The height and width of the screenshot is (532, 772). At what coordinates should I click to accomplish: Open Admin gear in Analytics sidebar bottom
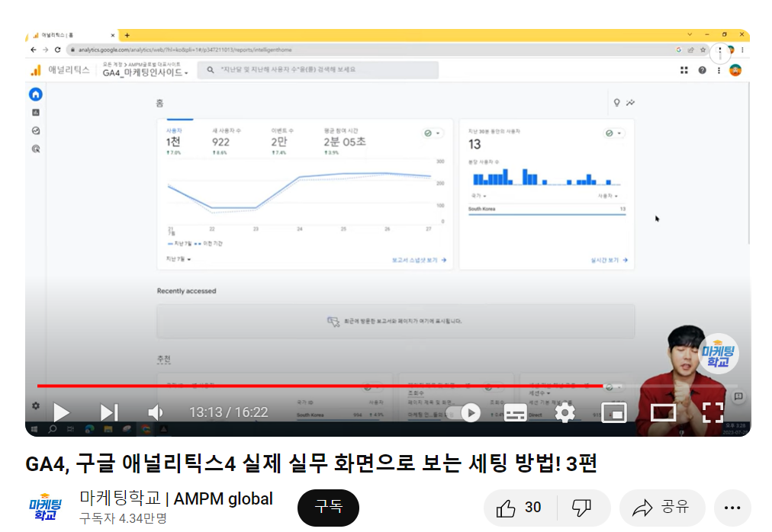tap(36, 405)
